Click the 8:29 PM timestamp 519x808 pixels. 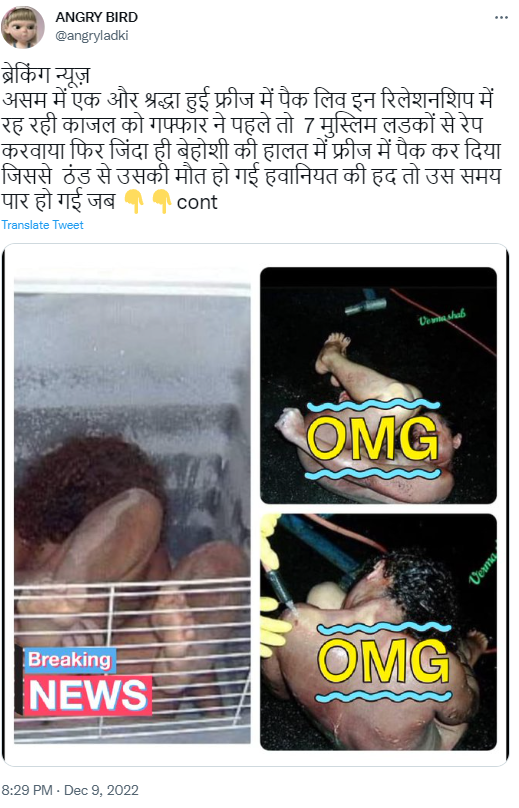tap(27, 790)
